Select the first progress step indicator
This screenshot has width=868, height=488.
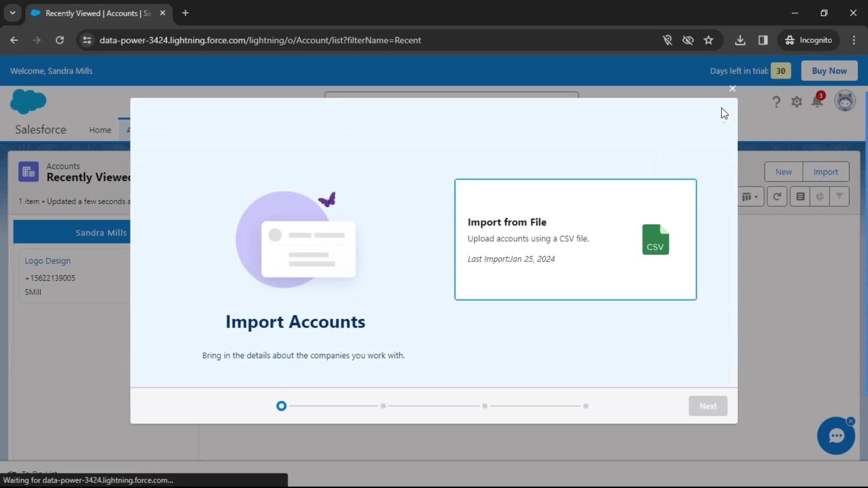(281, 406)
